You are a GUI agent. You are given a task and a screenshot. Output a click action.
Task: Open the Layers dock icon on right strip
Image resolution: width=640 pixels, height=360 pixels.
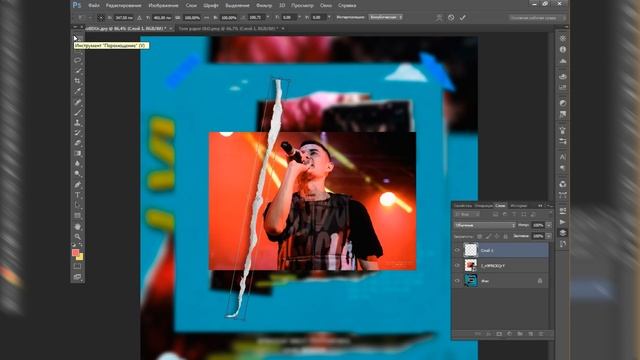tap(563, 233)
